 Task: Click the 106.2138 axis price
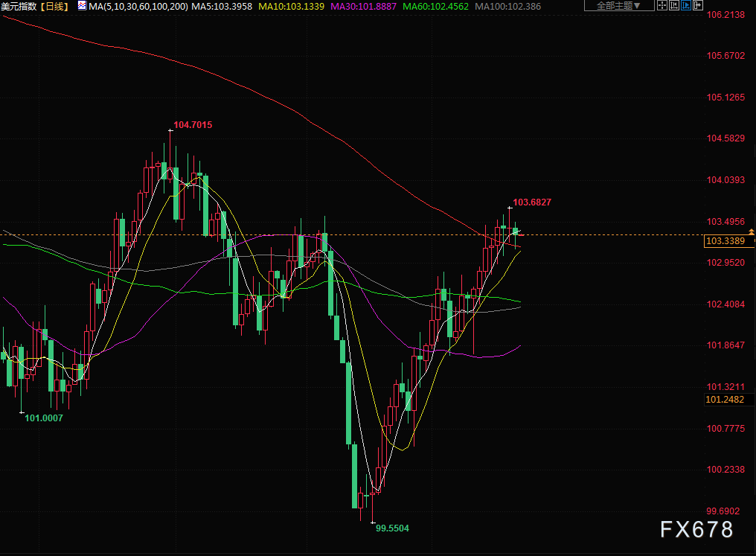click(725, 14)
